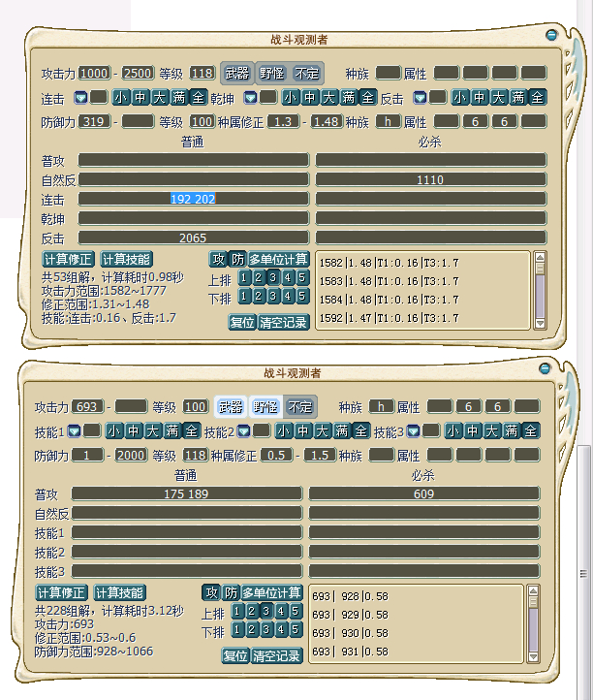Select 满 level for 连击
Screen dimensions: 593x700
pyautogui.click(x=179, y=97)
